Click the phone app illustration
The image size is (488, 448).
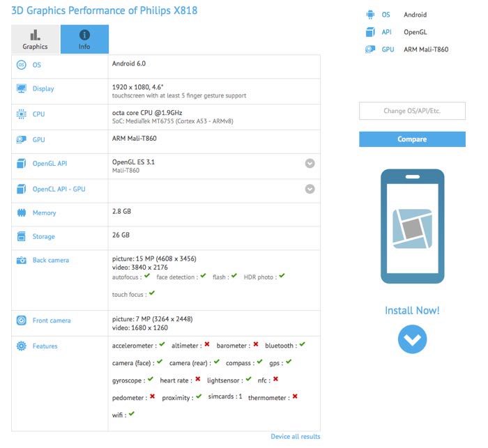[413, 226]
